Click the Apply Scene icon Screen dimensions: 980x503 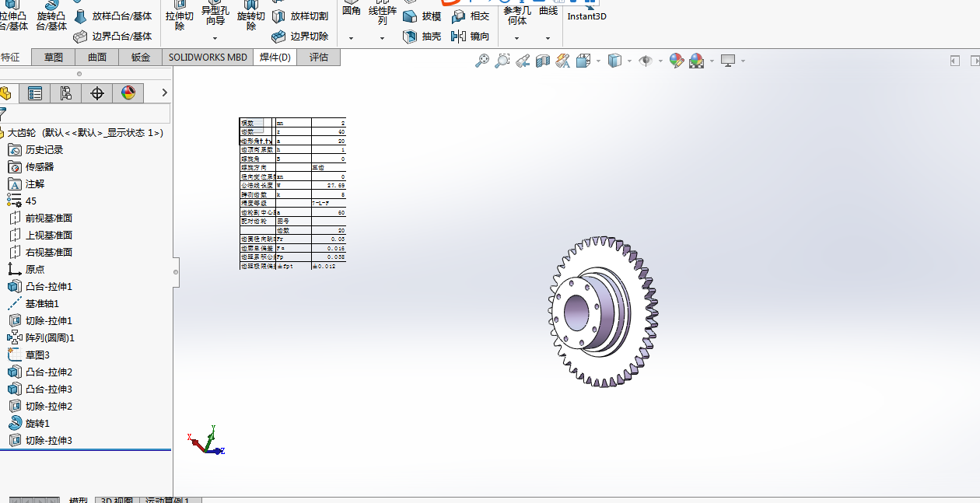(x=696, y=61)
